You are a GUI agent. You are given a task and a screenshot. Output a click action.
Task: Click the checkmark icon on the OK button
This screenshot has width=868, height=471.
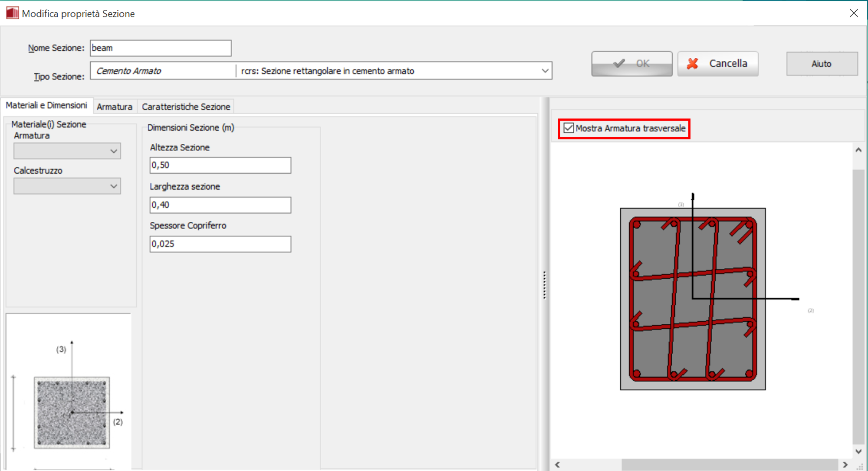(619, 63)
